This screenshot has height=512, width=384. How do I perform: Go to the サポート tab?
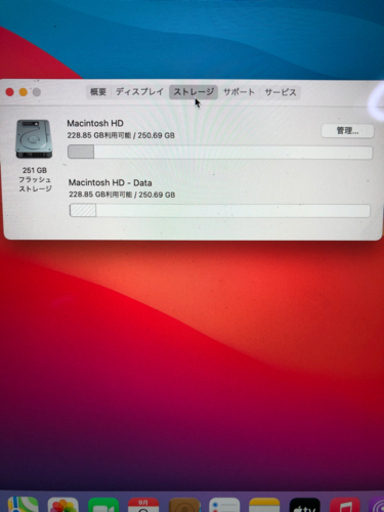[x=239, y=92]
